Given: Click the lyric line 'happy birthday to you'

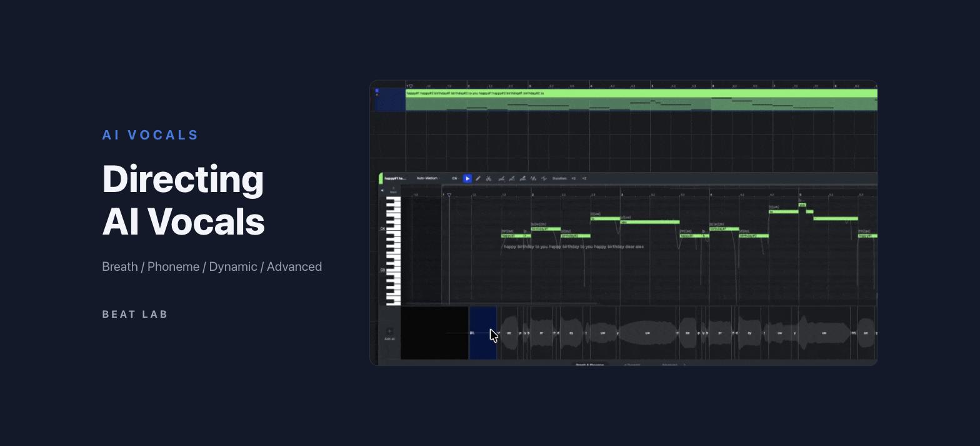Looking at the screenshot, I should (x=573, y=246).
